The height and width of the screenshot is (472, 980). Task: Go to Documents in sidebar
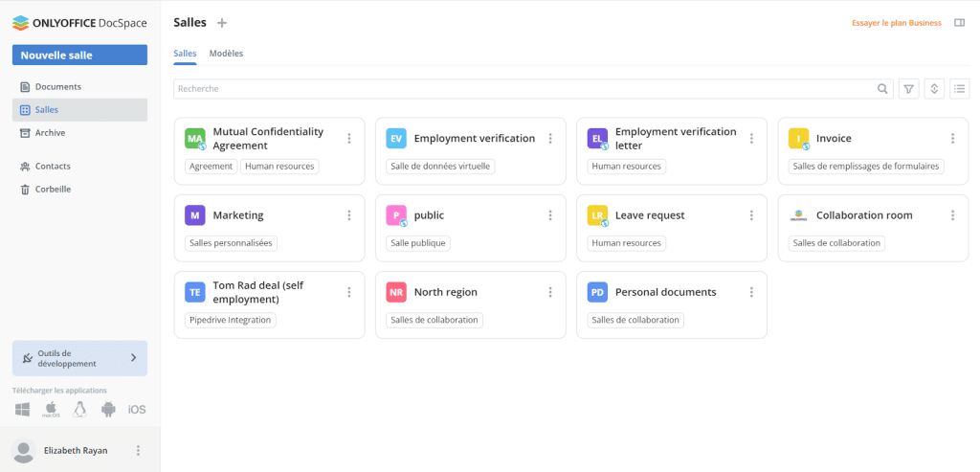coord(57,86)
